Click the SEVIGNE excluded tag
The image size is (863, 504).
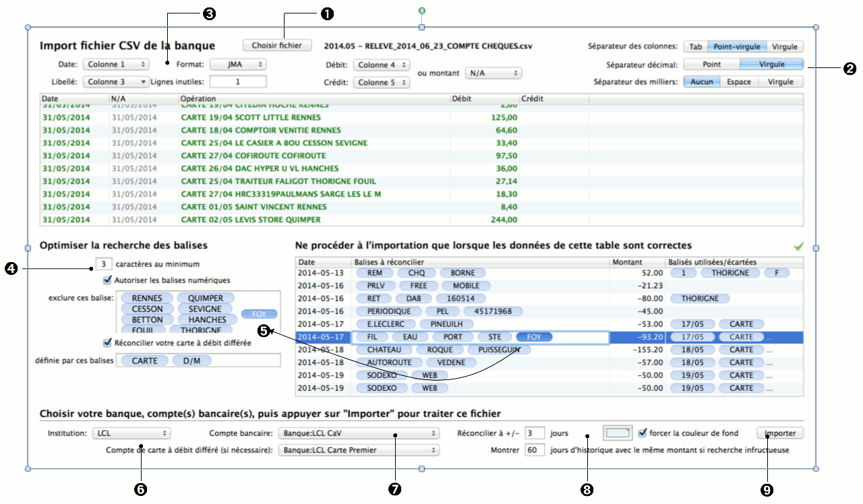204,309
